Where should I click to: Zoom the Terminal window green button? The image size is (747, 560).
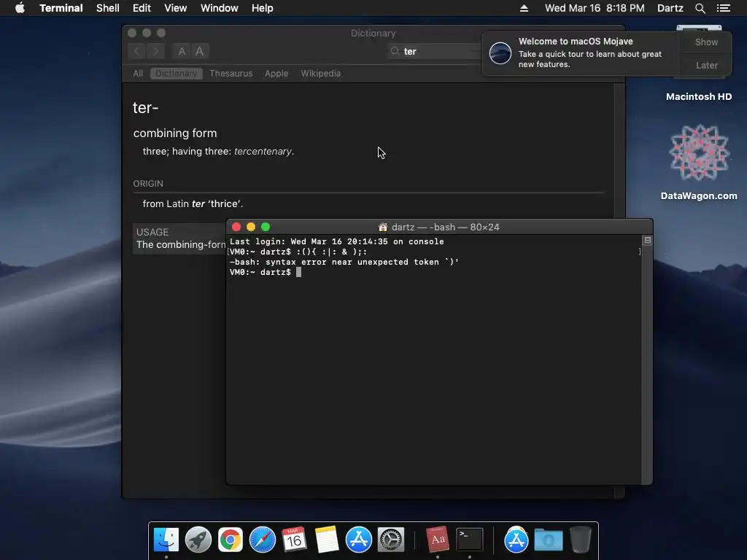tap(266, 227)
